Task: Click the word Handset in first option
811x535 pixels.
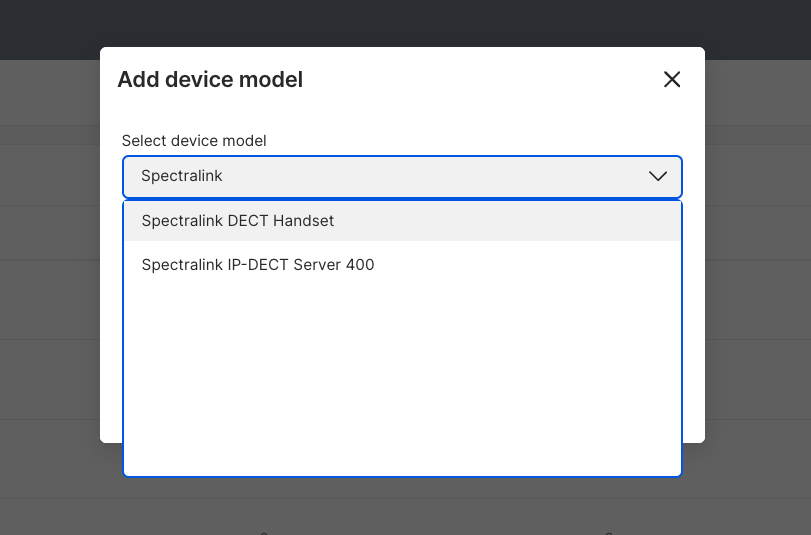Action: click(304, 221)
